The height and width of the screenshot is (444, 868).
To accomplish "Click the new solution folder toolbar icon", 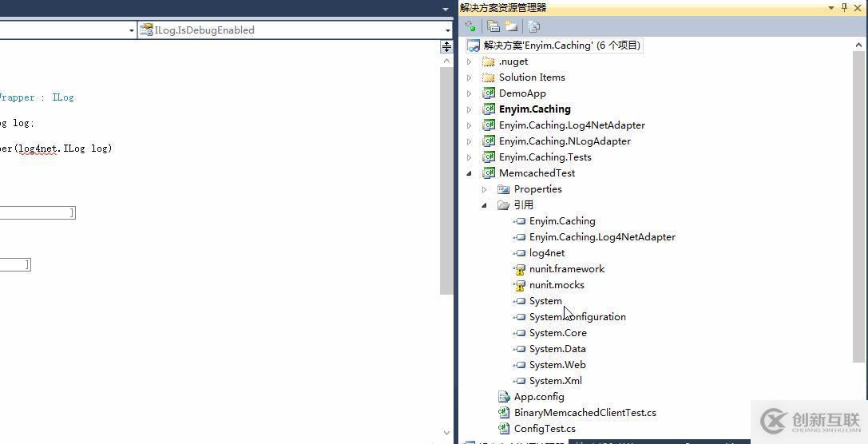I will 511,26.
